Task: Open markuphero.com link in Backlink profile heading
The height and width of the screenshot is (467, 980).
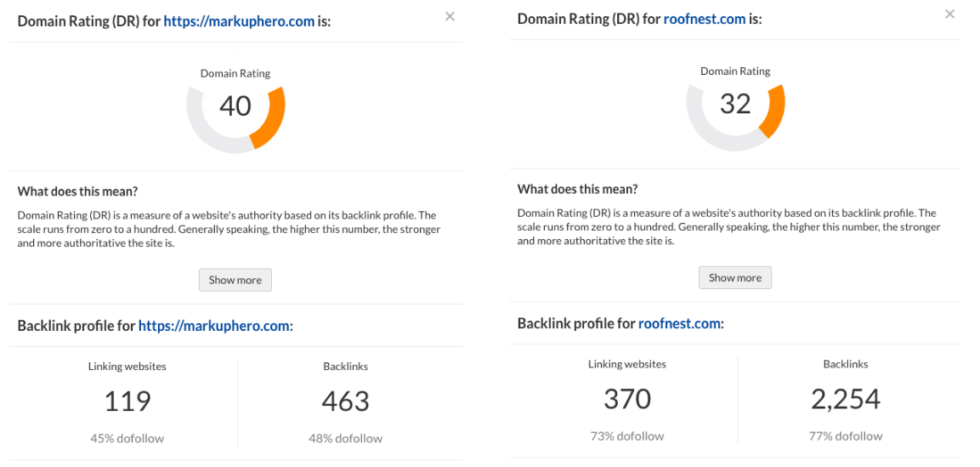Action: point(213,326)
